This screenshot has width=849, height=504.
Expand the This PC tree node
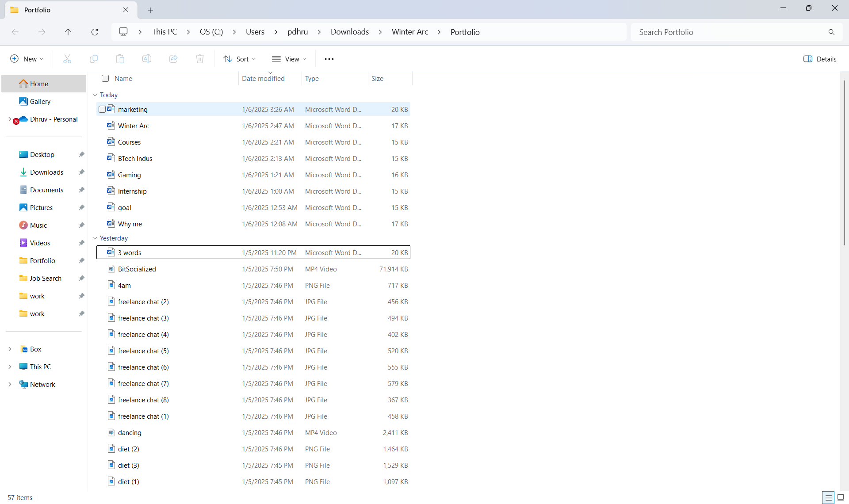click(10, 367)
